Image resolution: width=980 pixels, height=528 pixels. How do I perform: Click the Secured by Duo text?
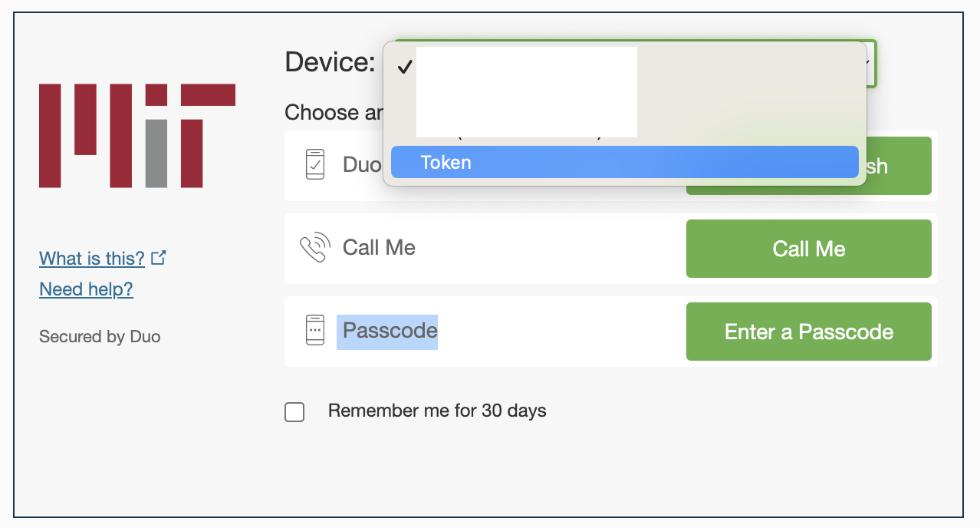[x=100, y=336]
